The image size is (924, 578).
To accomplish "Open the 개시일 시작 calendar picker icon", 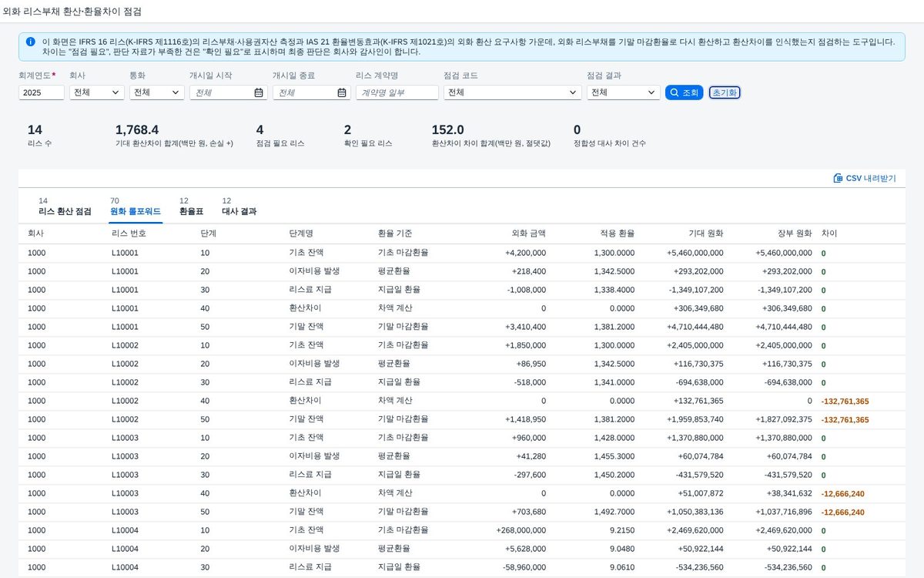I will [x=259, y=92].
